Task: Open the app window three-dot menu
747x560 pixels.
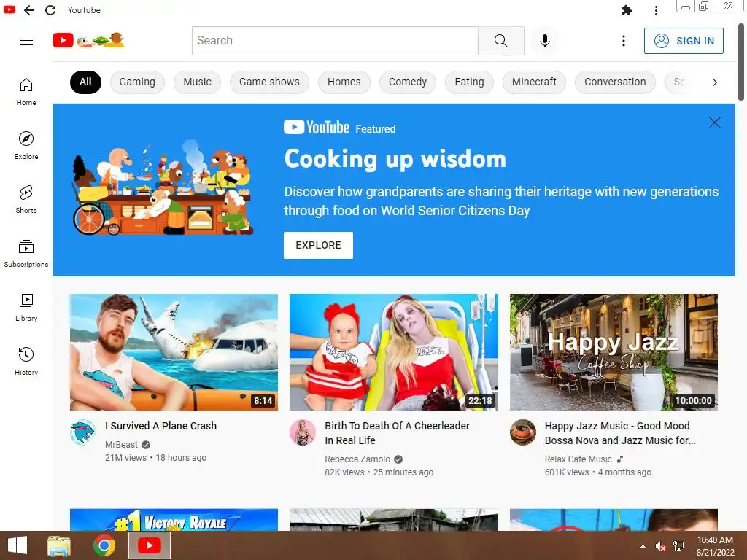Action: tap(656, 10)
